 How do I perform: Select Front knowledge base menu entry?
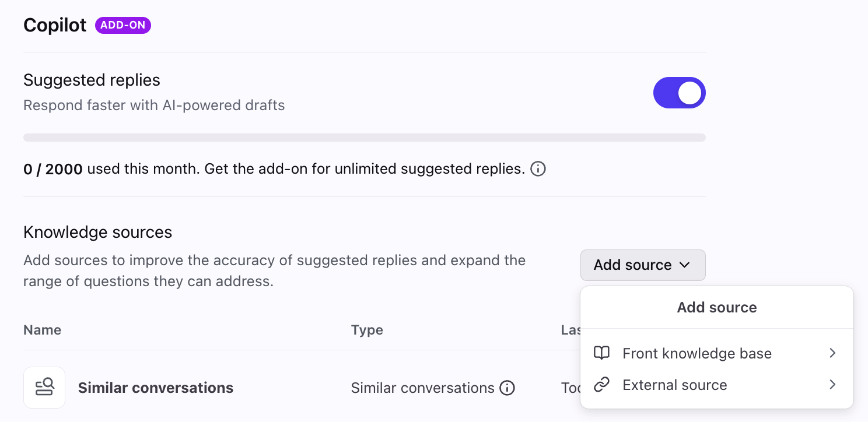716,353
